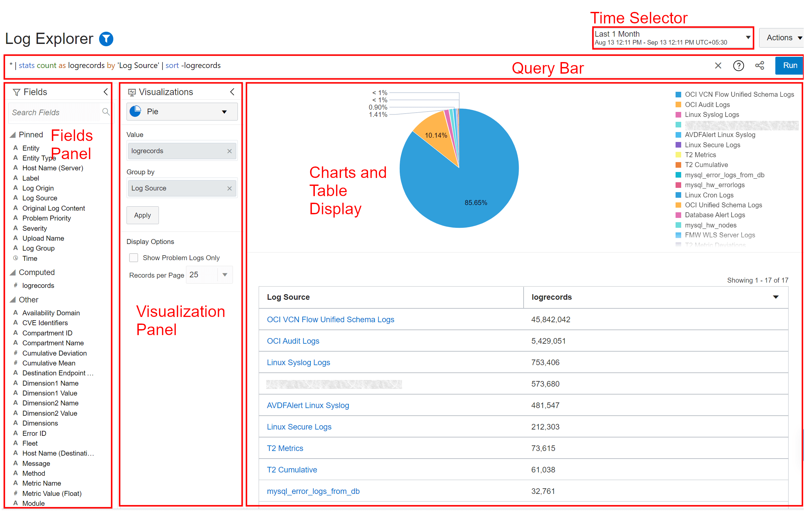Click Apply in the Visualizations panel
Image resolution: width=812 pixels, height=519 pixels.
coord(142,215)
